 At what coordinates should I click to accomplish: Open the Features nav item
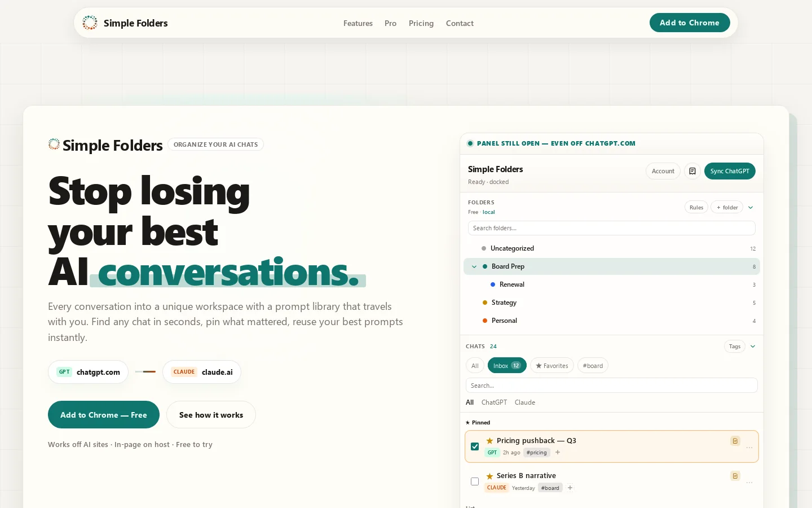pos(358,23)
